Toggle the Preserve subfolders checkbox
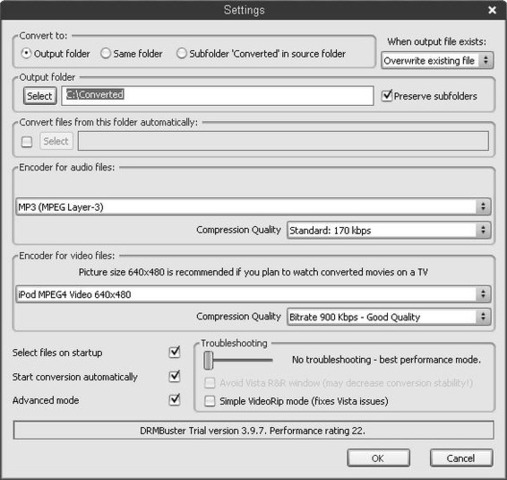This screenshot has width=507, height=480. pos(387,96)
